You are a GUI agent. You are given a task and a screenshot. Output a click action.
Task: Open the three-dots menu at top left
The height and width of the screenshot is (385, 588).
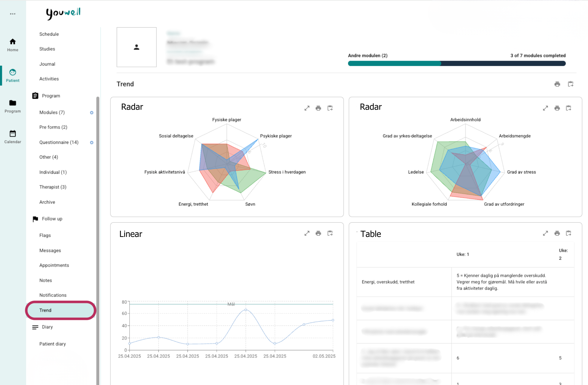[12, 14]
